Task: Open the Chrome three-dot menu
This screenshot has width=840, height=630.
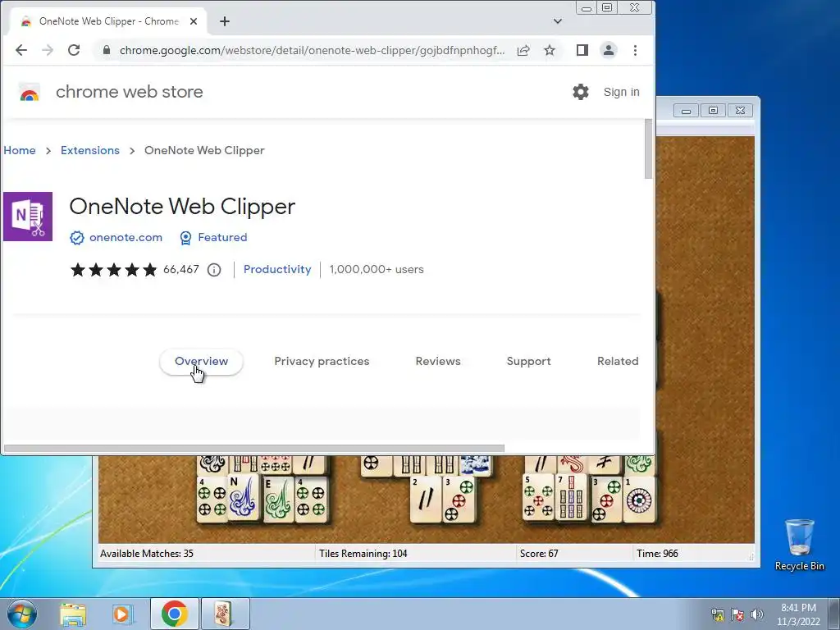Action: [x=636, y=50]
